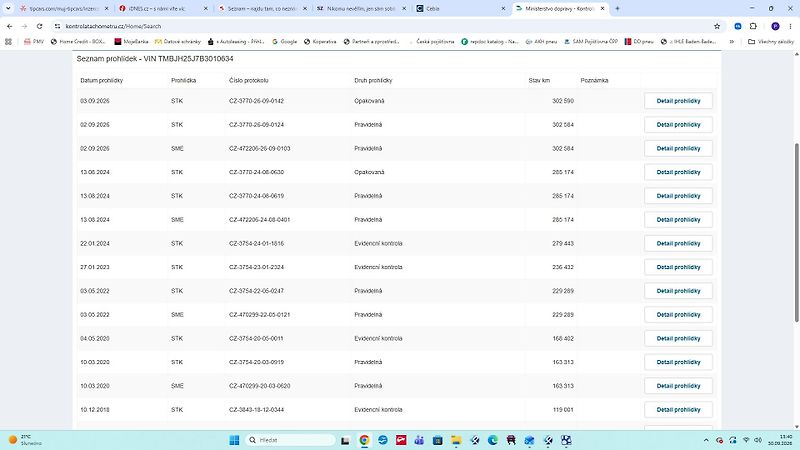Open the Všechny záložky bookmarks folder
The height and width of the screenshot is (450, 800).
click(771, 41)
